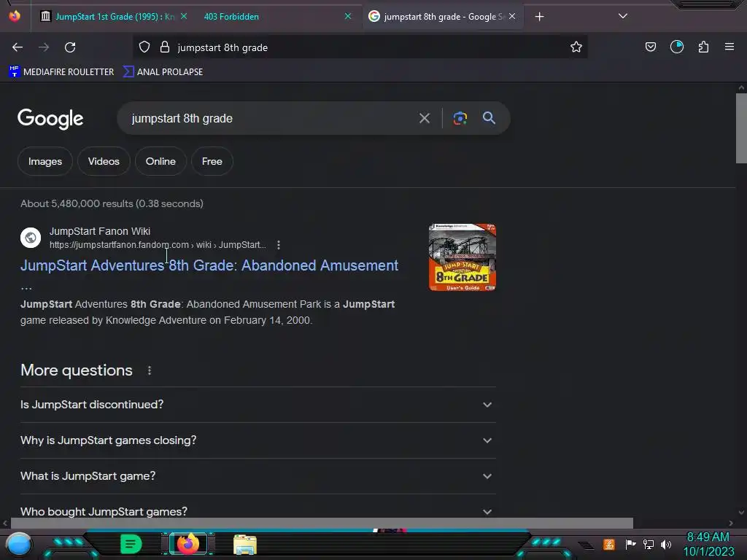Viewport: 747px width, 560px height.
Task: Click the 'About 5,480,000 results' text
Action: pos(112,204)
